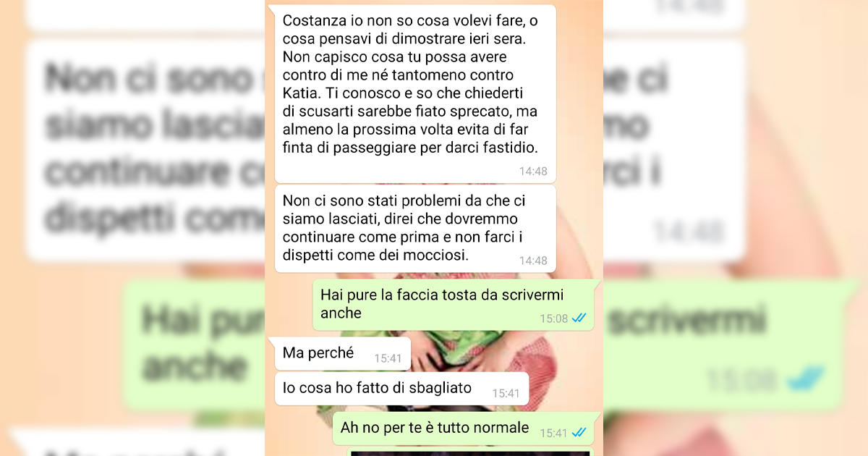Click the 15:41 timestamp next to 'Ma perché'

coord(388,358)
